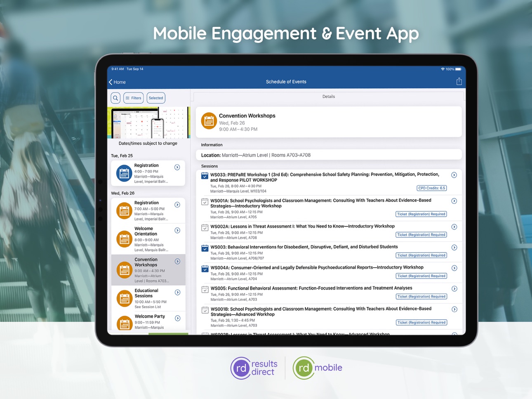Screen dimensions: 532x399
Task: Tap the share icon in header
Action: tap(459, 81)
